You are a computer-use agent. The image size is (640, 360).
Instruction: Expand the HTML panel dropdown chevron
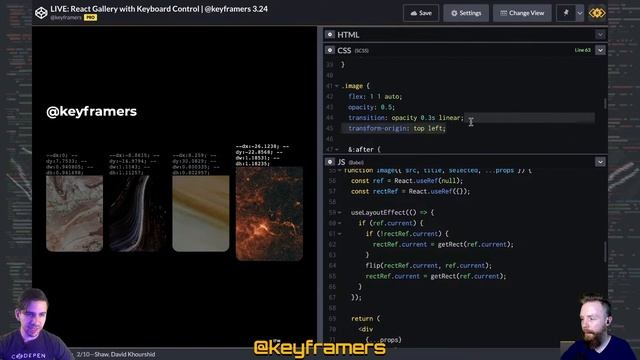[x=600, y=35]
